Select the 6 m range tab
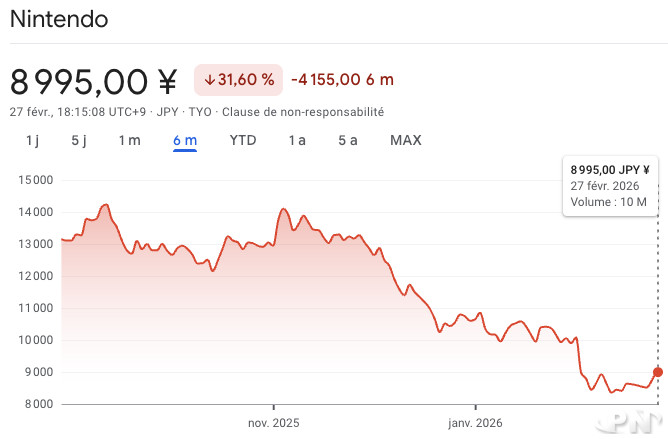 click(185, 140)
